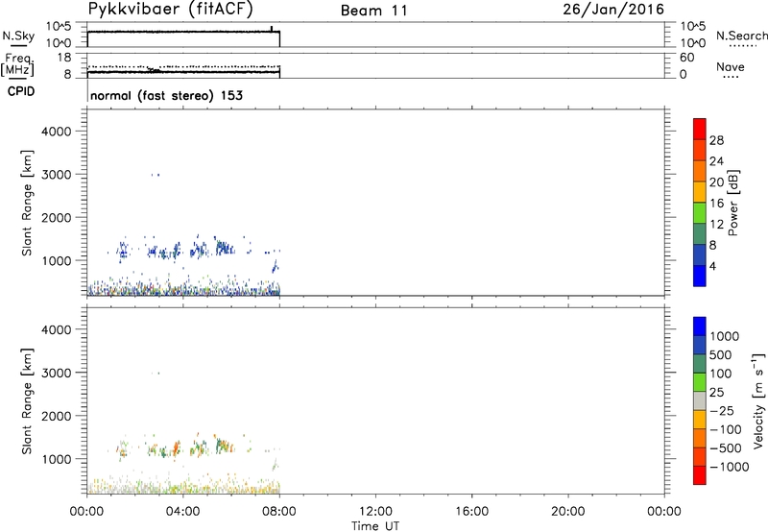Click the Pykkvibaer (fitACF) title text
The height and width of the screenshot is (532, 768).
[x=170, y=10]
